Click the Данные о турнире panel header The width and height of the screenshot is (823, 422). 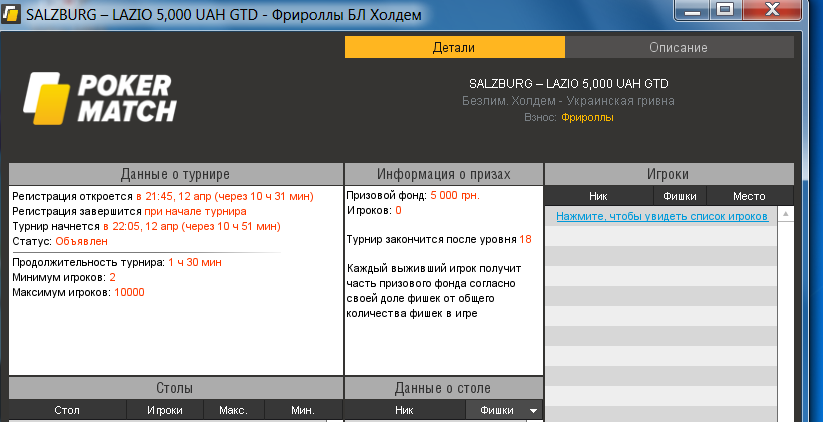176,174
